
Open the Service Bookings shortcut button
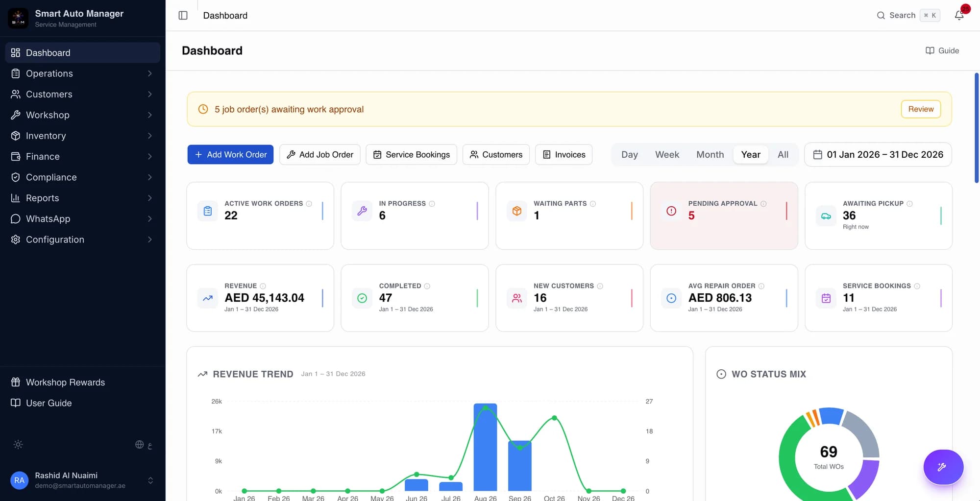click(x=412, y=155)
